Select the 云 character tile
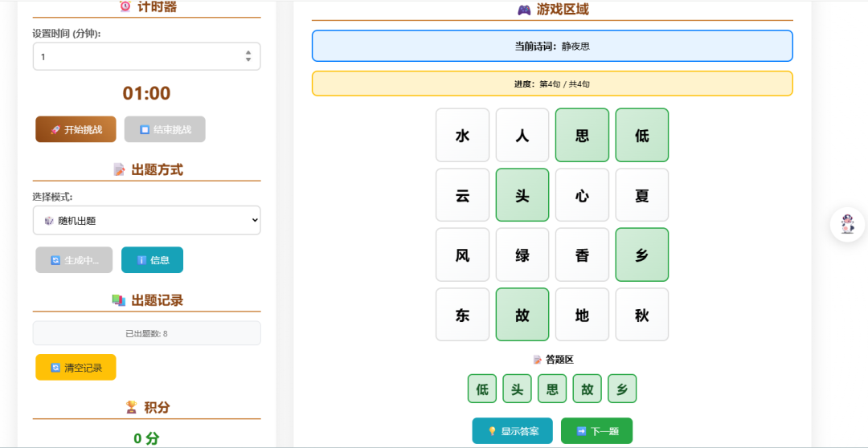868x448 pixels. (x=463, y=194)
